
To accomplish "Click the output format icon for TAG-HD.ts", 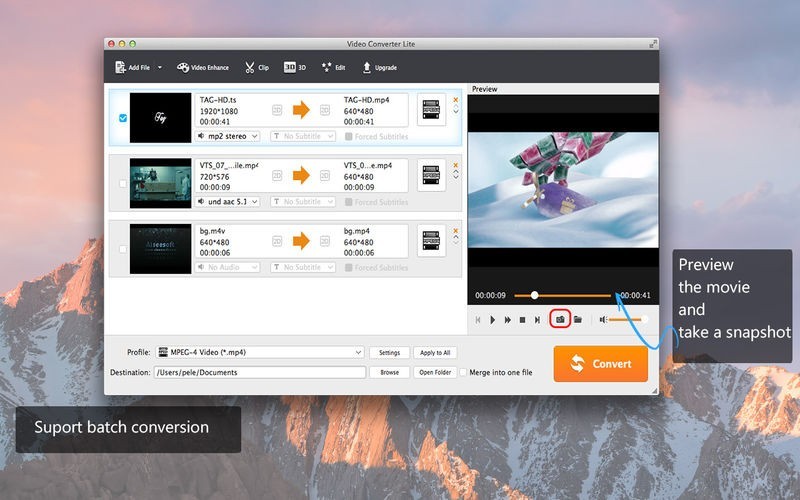I will pyautogui.click(x=431, y=111).
